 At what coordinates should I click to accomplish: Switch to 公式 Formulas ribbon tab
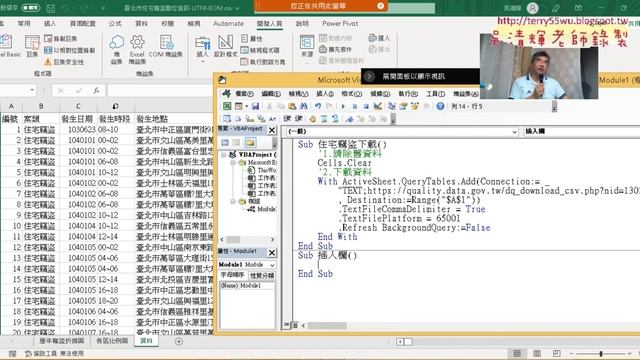pos(115,23)
